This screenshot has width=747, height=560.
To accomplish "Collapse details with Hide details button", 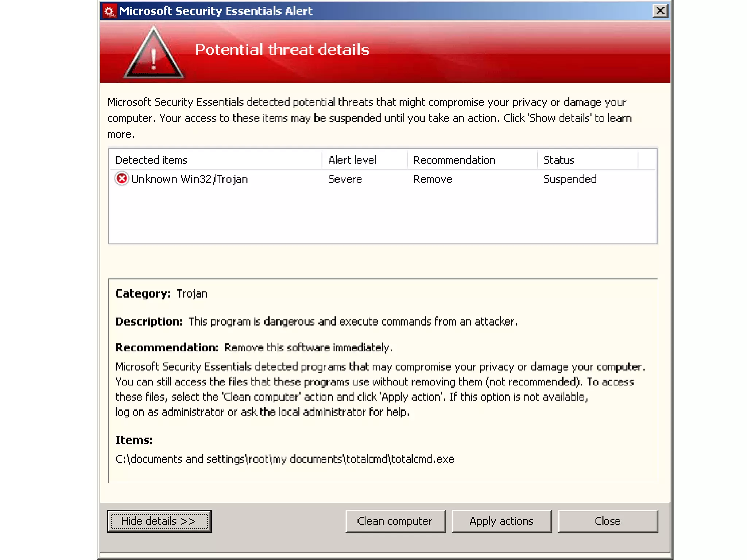I will pos(159,521).
